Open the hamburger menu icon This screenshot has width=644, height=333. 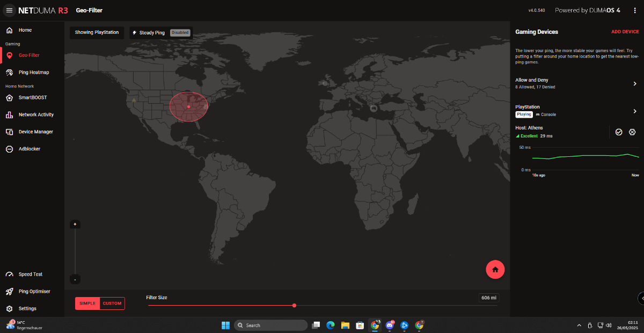[x=9, y=10]
